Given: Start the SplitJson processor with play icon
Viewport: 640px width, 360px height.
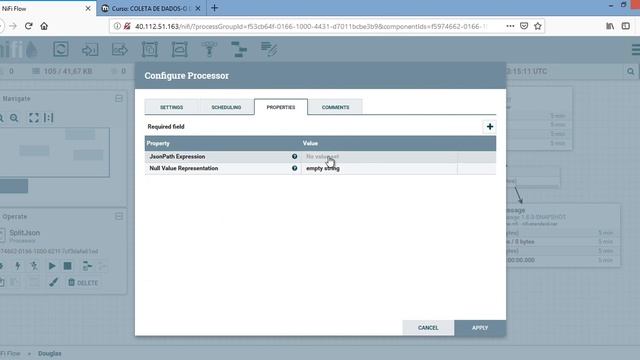Looking at the screenshot, I should 52,266.
